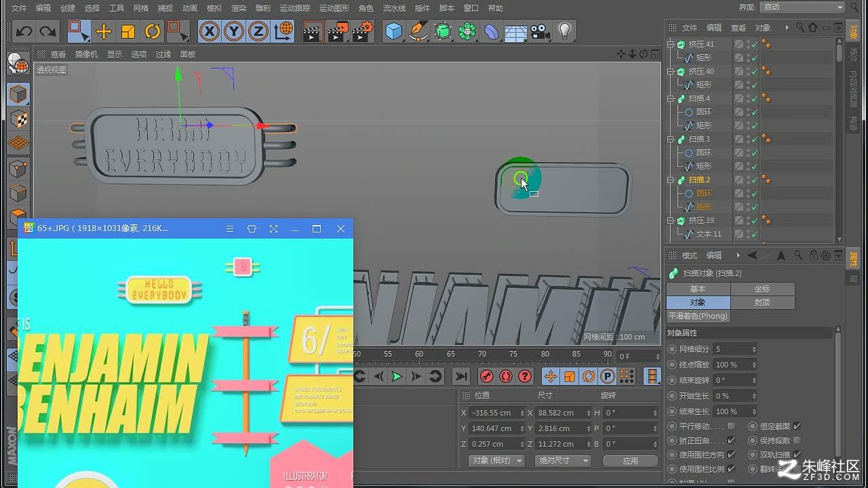This screenshot has width=868, height=488.
Task: Open the Array modeling objects icon
Action: pyautogui.click(x=467, y=31)
